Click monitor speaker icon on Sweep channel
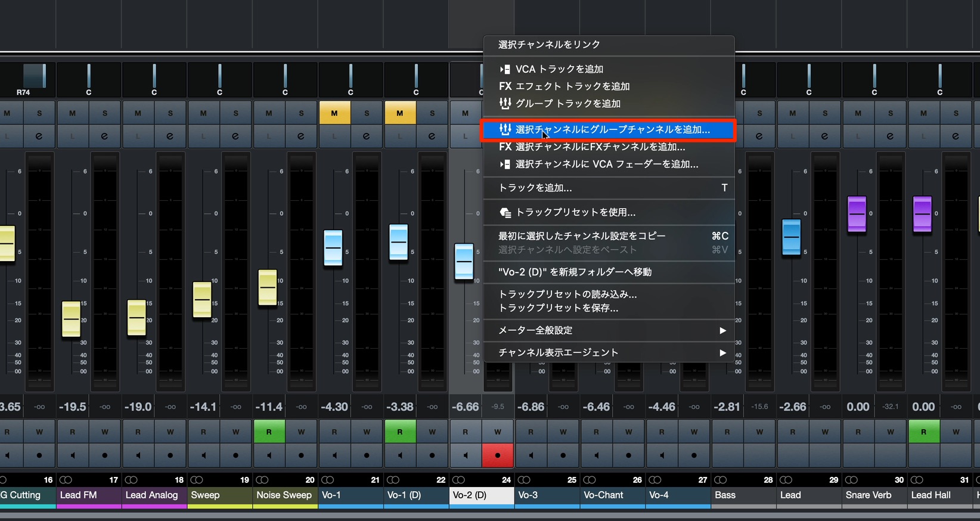The height and width of the screenshot is (521, 980). [203, 455]
